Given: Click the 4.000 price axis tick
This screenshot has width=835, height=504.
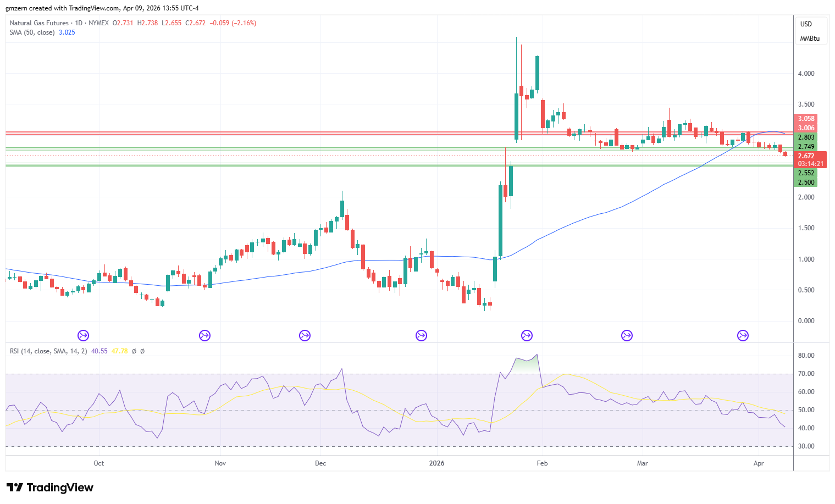Looking at the screenshot, I should pyautogui.click(x=806, y=74).
